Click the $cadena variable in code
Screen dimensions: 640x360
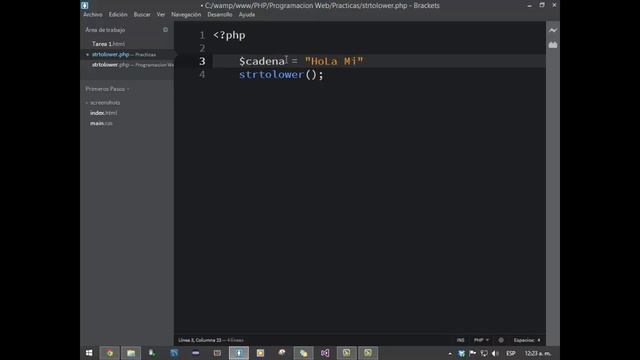click(x=262, y=61)
